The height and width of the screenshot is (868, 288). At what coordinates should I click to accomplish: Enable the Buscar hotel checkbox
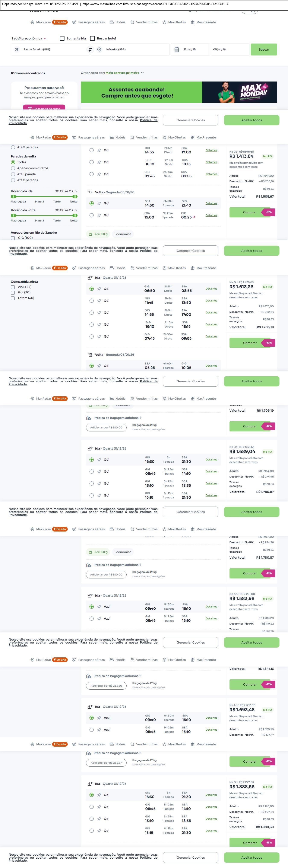[x=92, y=38]
